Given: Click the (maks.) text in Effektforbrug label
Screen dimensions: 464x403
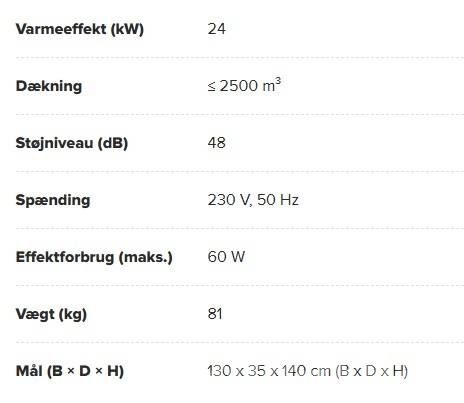Looking at the screenshot, I should point(146,257).
